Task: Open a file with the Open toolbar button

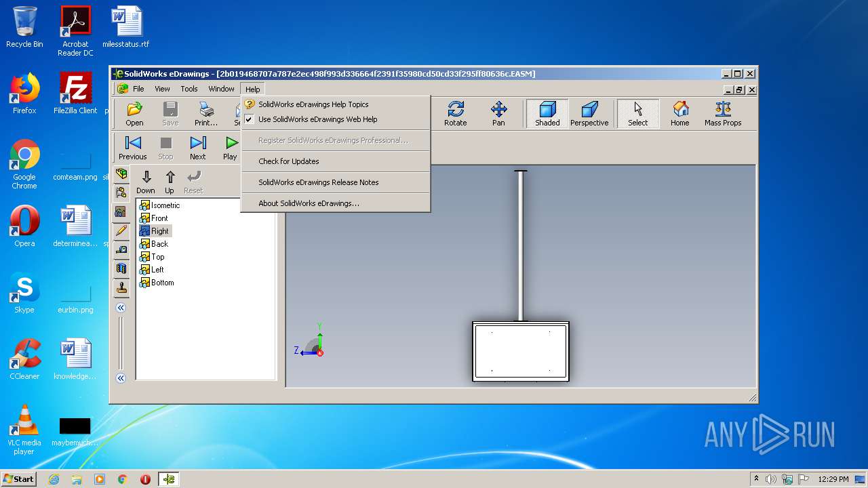Action: pyautogui.click(x=134, y=114)
